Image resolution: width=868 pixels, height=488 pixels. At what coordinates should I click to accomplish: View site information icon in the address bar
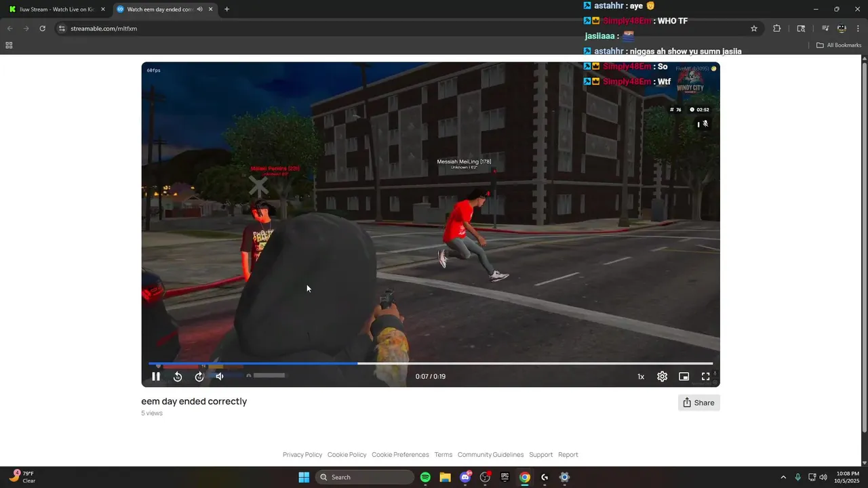pyautogui.click(x=62, y=28)
